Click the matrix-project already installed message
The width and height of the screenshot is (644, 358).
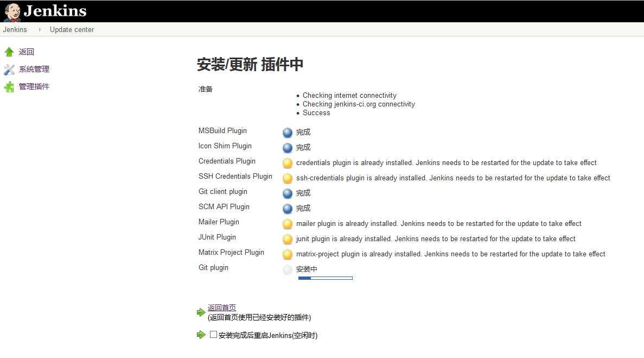[x=450, y=254]
